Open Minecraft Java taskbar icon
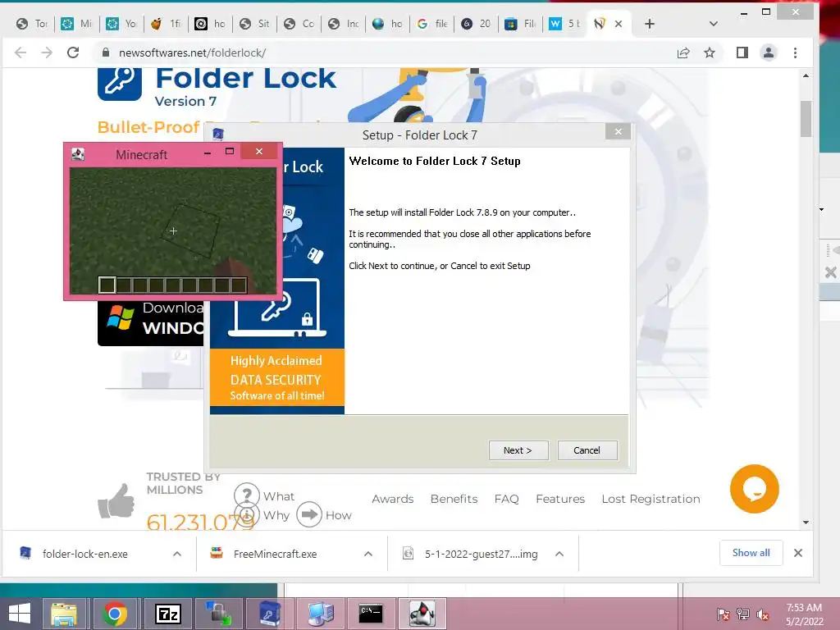This screenshot has height=630, width=840. [x=422, y=614]
